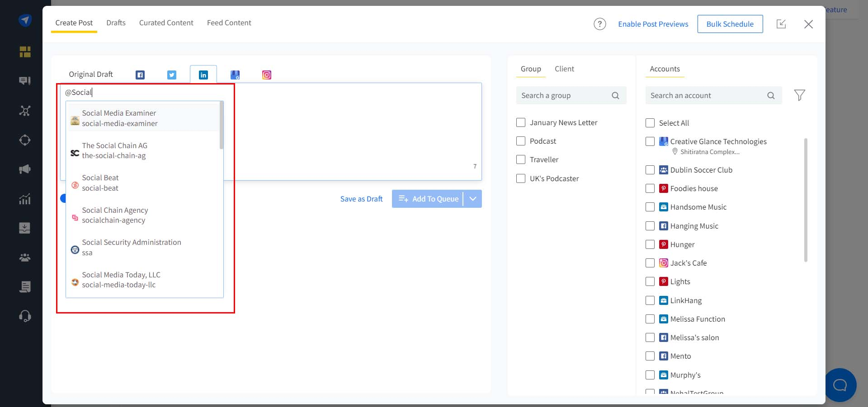Click the group search magnifier icon

[615, 95]
